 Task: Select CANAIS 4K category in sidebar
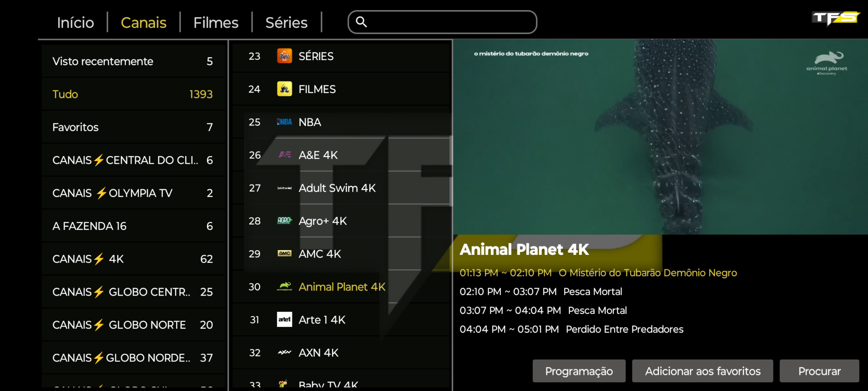coord(133,259)
